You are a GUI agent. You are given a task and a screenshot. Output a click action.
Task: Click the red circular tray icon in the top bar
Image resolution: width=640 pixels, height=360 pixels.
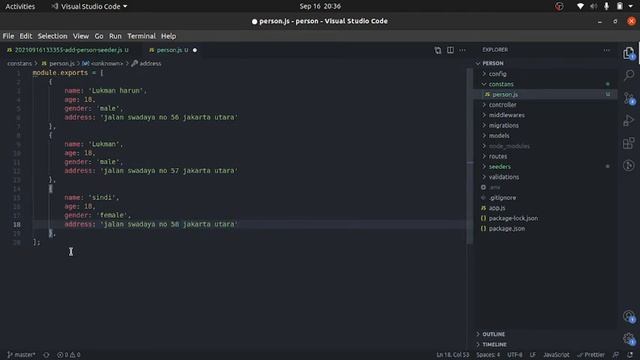(x=559, y=6)
